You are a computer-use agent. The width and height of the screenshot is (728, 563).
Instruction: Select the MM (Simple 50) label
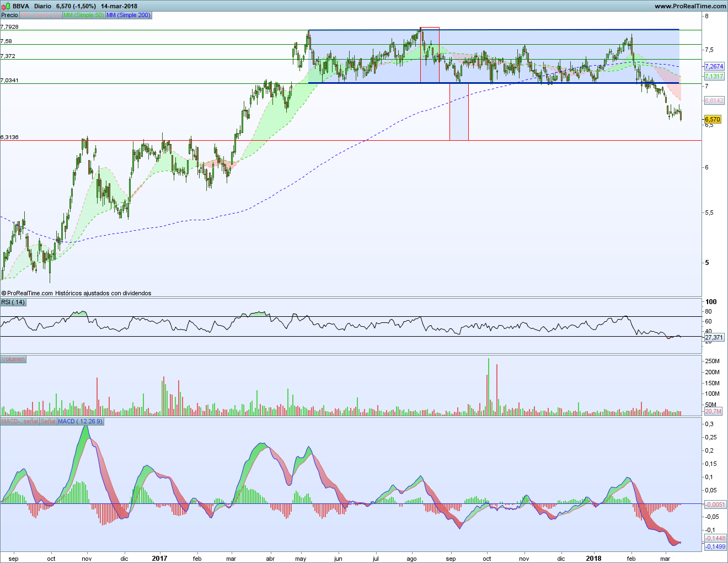(x=83, y=15)
